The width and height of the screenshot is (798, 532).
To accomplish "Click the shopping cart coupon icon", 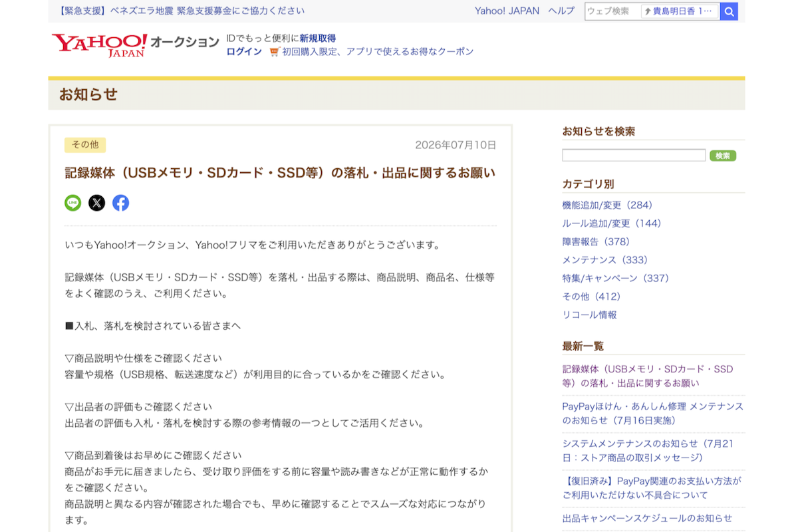I will (274, 52).
